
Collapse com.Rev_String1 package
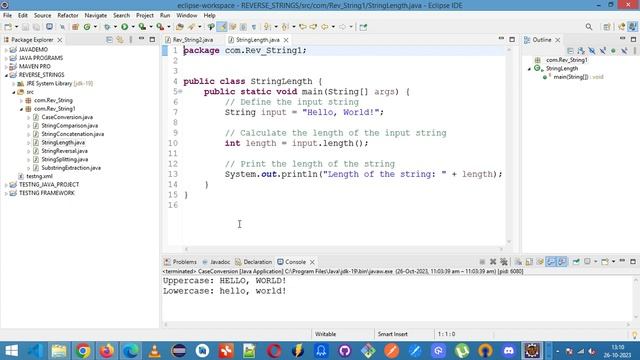click(x=21, y=109)
